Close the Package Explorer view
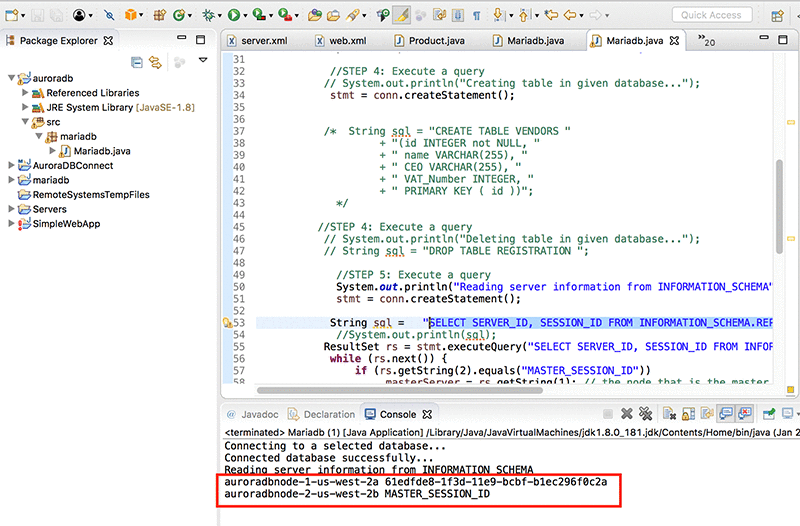Viewport: 800px width, 526px height. (108, 40)
